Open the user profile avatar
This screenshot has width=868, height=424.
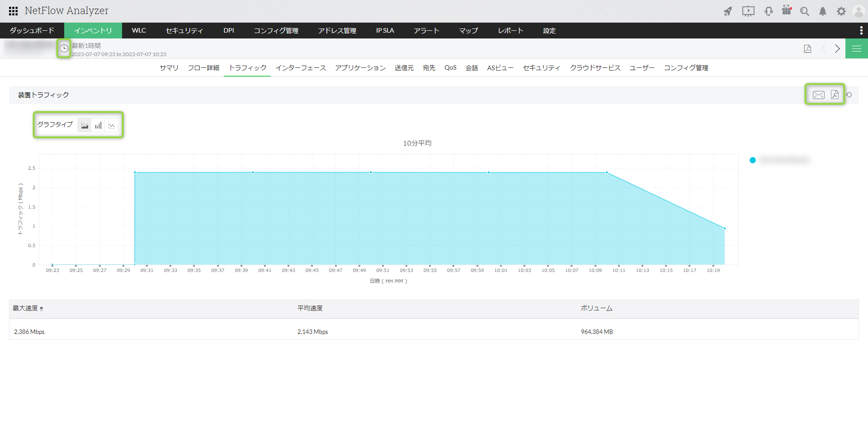(859, 11)
